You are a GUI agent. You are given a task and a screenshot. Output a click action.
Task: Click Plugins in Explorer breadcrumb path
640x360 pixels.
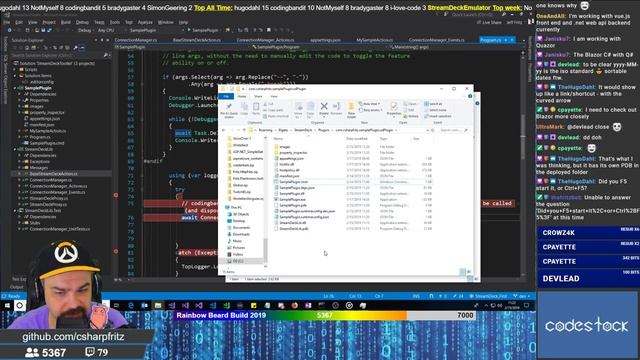323,130
